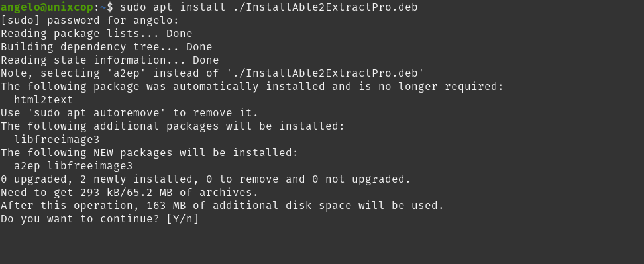Click the '163 MB of additional disk space' line
644x264 pixels.
tap(222, 205)
